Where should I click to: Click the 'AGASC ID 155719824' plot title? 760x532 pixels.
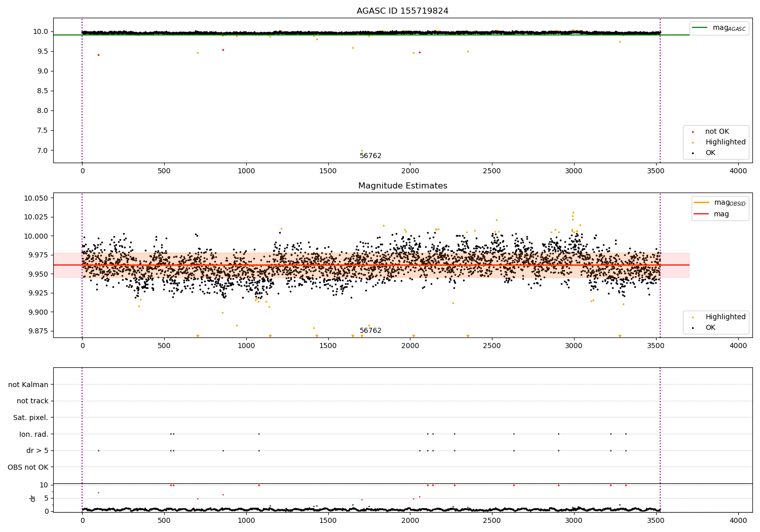tap(402, 11)
